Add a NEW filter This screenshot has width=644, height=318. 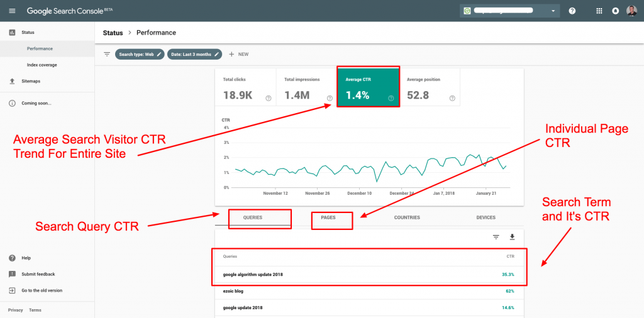tap(238, 54)
